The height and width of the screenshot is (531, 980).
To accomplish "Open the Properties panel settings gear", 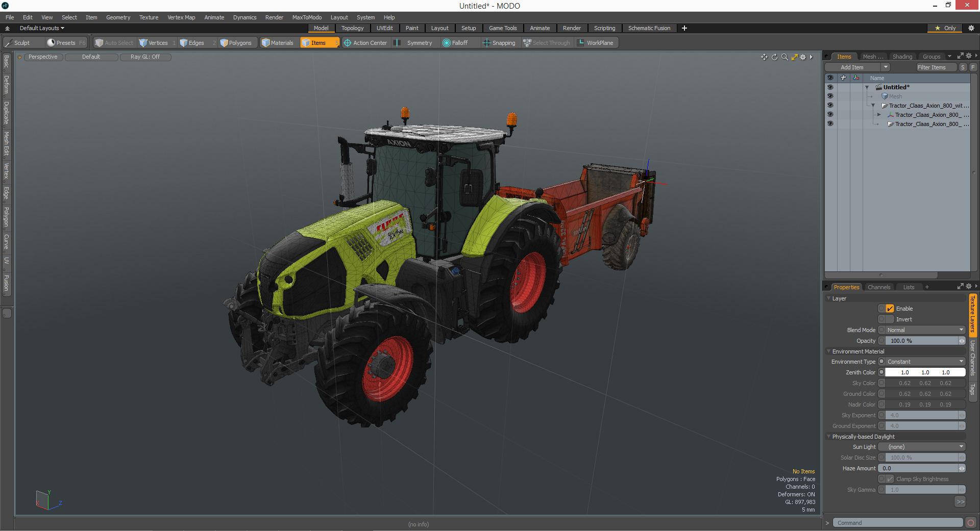I will (969, 287).
